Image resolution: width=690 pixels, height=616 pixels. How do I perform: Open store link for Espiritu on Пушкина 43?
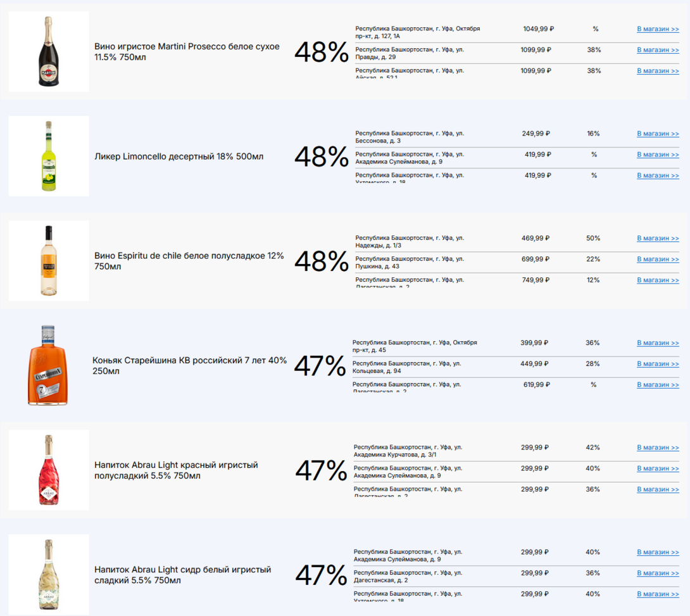coord(657,260)
